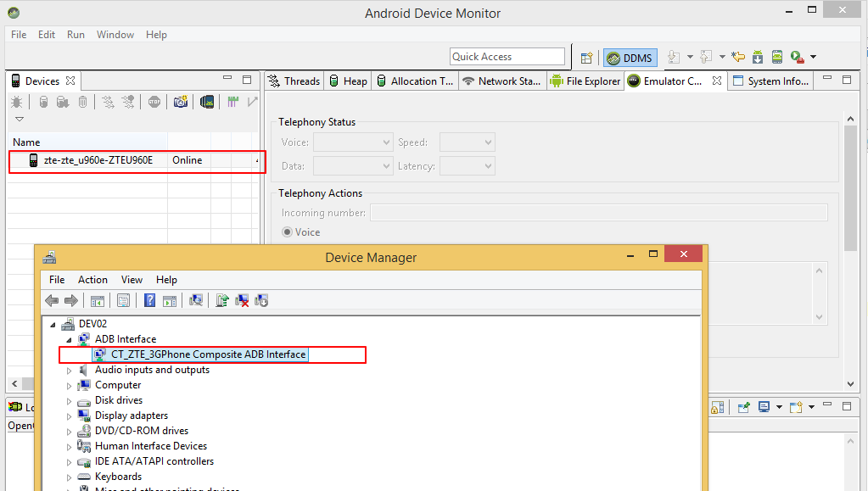The height and width of the screenshot is (491, 868).
Task: Open the Edit menu
Action: tap(47, 34)
